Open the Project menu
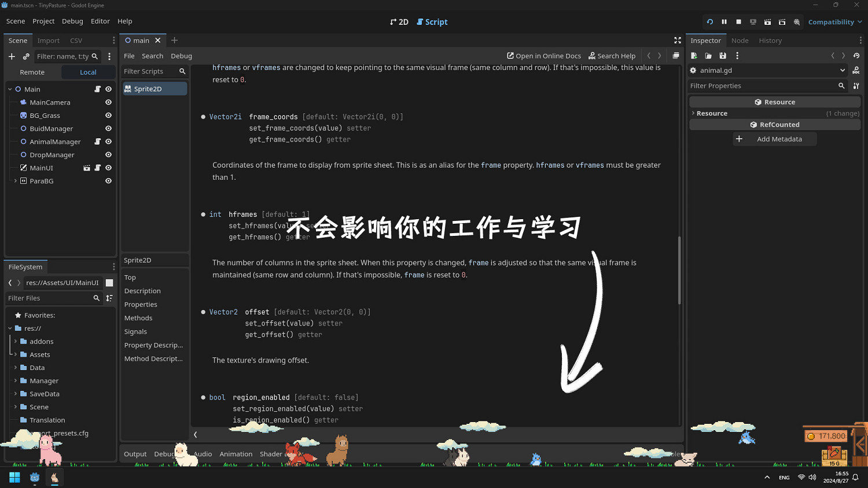 [x=43, y=21]
